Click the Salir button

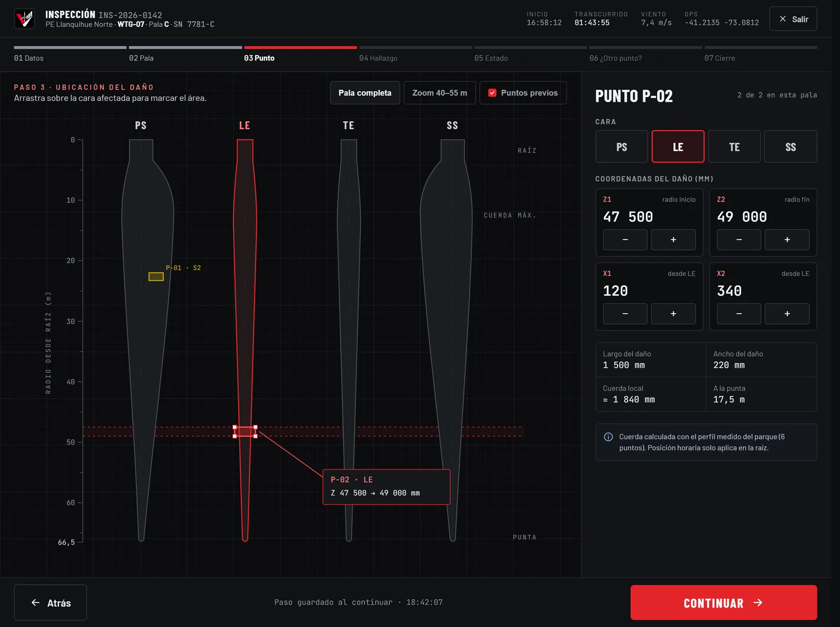pyautogui.click(x=793, y=19)
